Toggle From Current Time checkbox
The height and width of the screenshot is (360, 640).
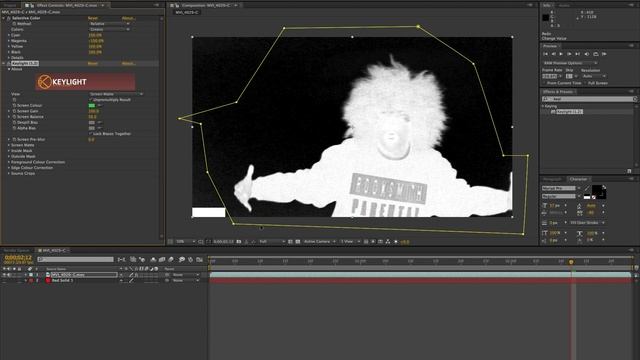544,83
